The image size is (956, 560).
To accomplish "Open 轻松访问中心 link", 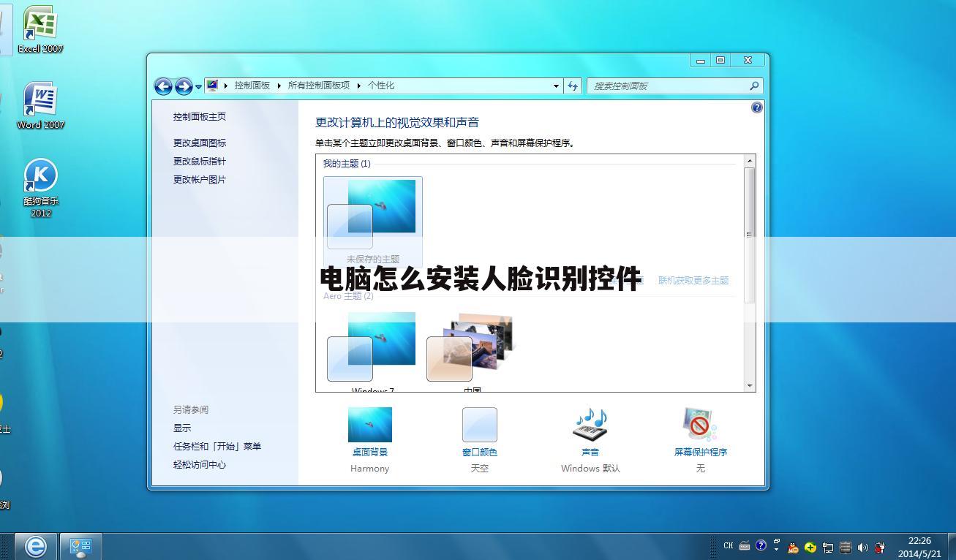I will [x=200, y=464].
